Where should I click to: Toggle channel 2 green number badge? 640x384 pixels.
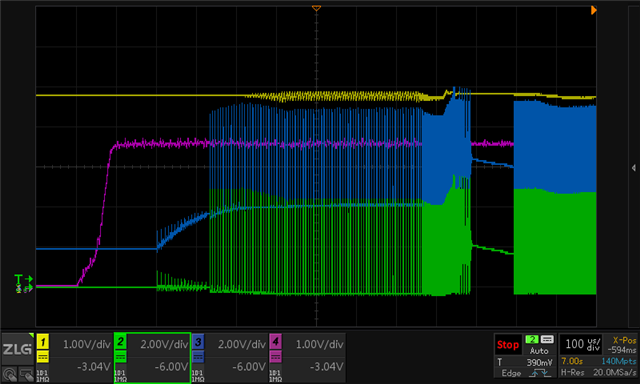(120, 342)
